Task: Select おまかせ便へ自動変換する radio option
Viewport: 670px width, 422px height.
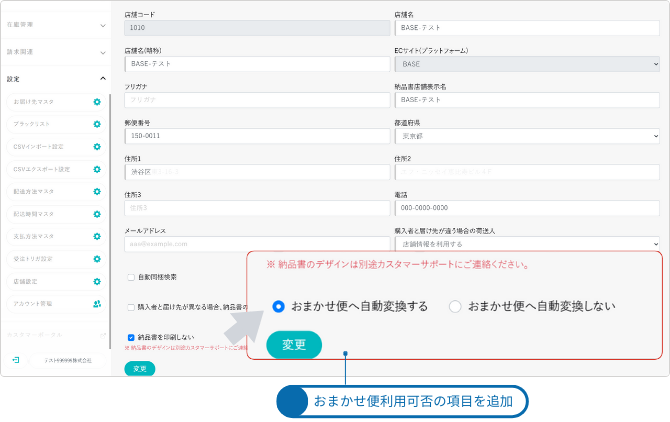Action: click(x=278, y=306)
